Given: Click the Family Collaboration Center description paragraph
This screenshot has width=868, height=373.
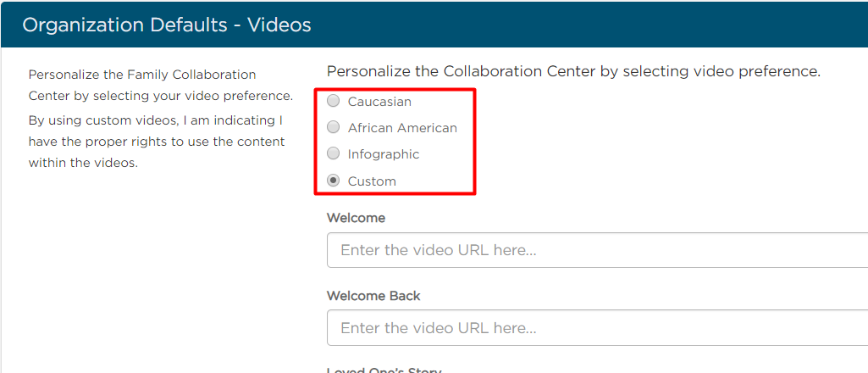Looking at the screenshot, I should pyautogui.click(x=161, y=85).
